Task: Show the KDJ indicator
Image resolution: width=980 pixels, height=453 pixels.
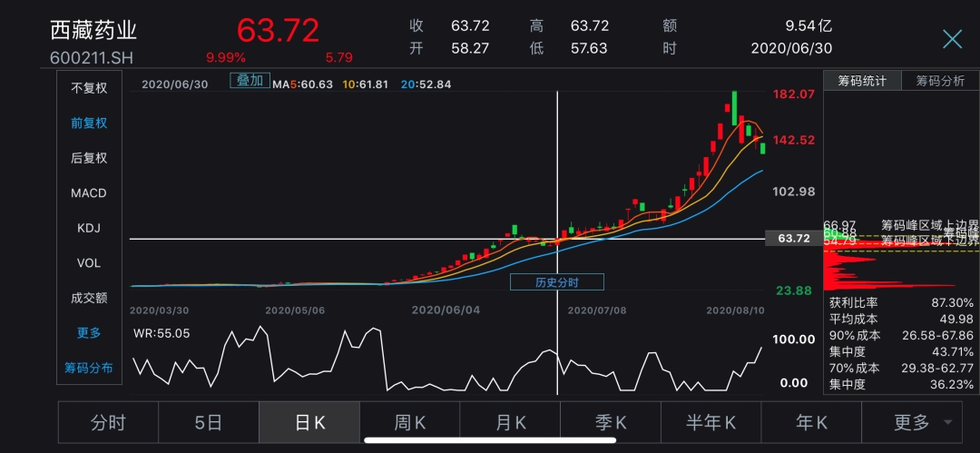Action: (89, 229)
